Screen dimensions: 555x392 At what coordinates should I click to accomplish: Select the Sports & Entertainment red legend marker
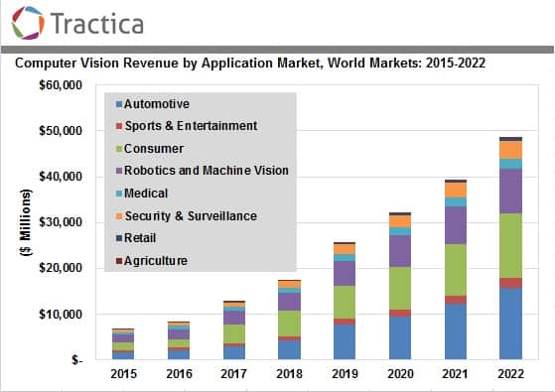119,126
